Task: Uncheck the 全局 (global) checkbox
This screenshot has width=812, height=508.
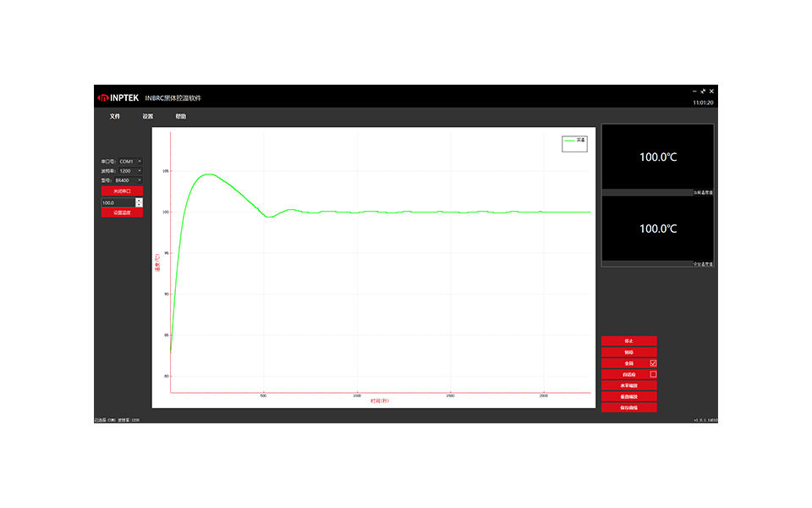Action: coord(653,363)
